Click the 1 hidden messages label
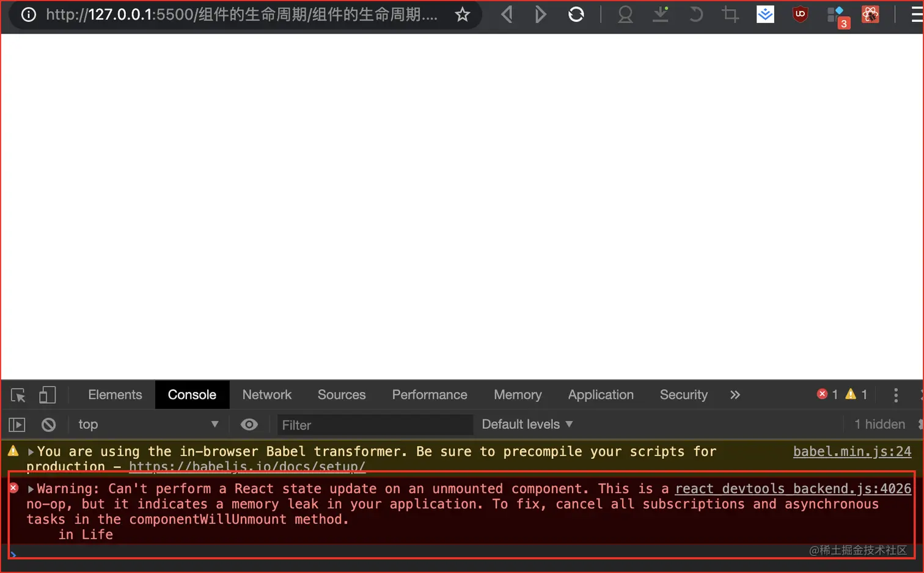 (879, 425)
